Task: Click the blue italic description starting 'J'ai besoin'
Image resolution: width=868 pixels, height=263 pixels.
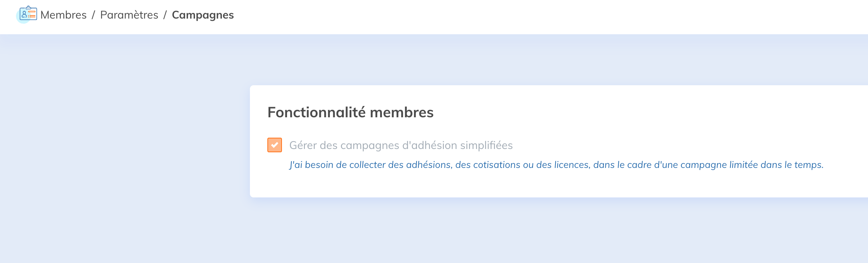Action: (x=556, y=165)
